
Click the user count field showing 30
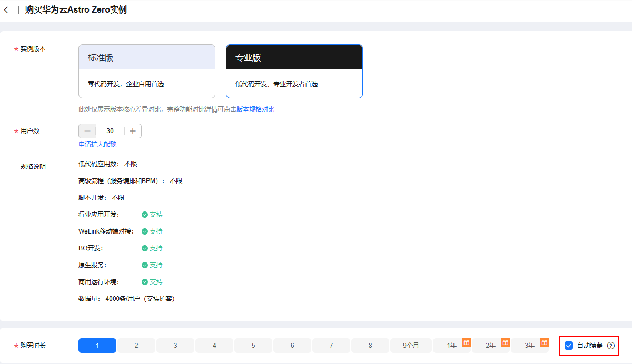click(x=110, y=131)
